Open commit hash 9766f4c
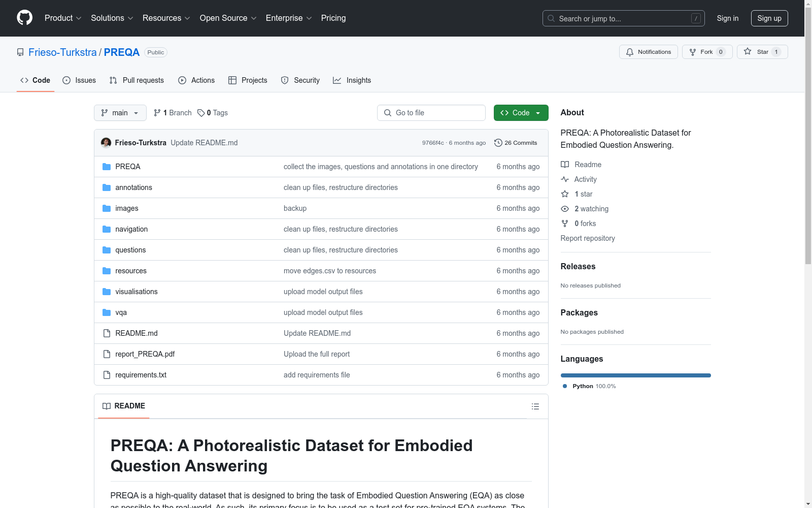Image resolution: width=812 pixels, height=508 pixels. [433, 143]
